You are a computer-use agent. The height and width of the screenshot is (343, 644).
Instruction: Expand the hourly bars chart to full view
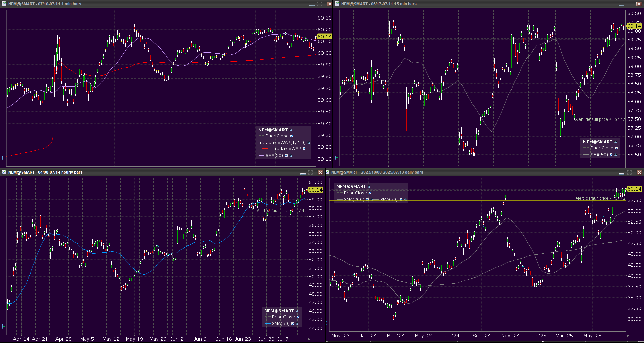click(x=310, y=172)
